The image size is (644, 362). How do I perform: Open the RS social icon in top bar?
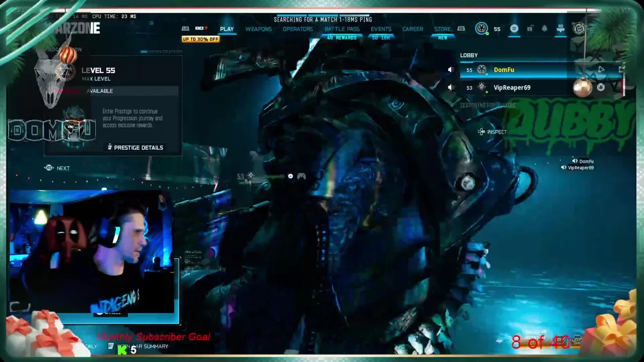[x=560, y=29]
